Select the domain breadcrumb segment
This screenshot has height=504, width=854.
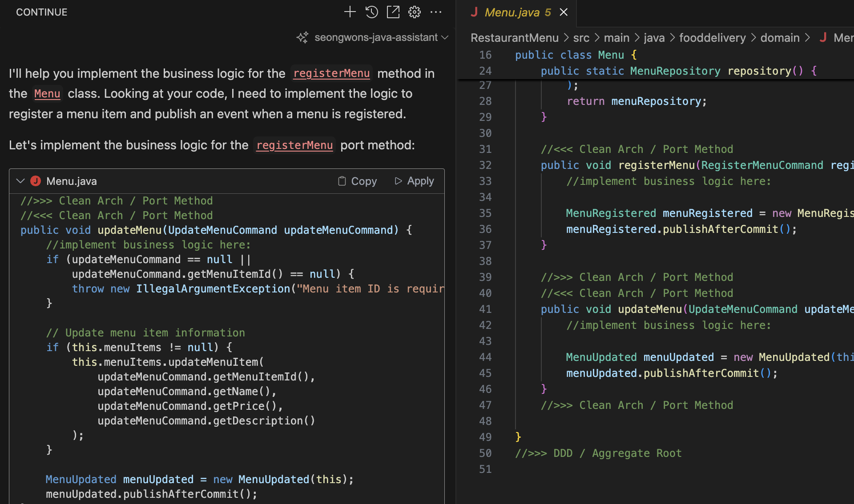click(x=780, y=38)
